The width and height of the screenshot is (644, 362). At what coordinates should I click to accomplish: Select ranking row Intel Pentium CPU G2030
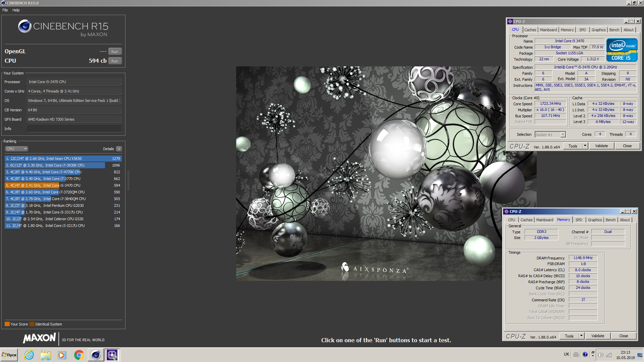click(63, 205)
